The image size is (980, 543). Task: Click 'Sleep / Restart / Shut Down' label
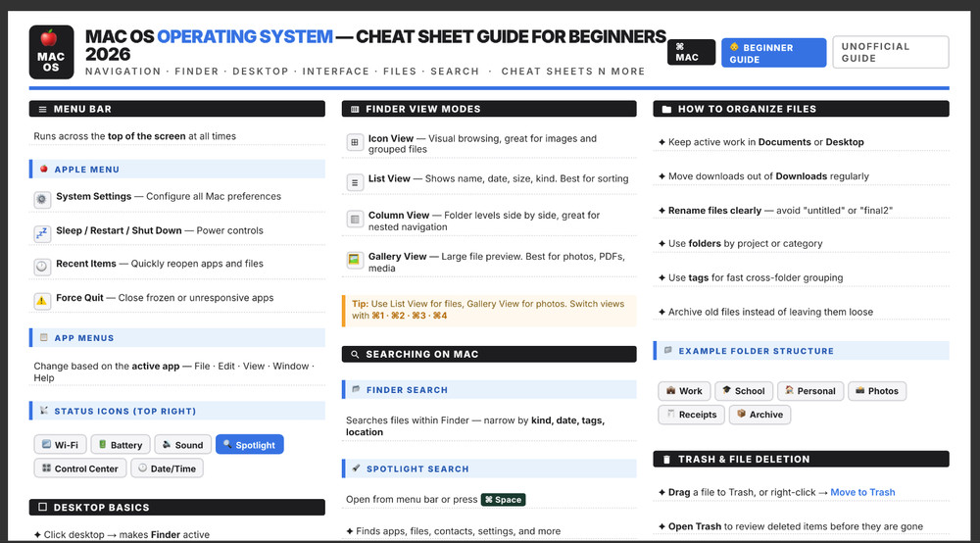click(x=119, y=230)
